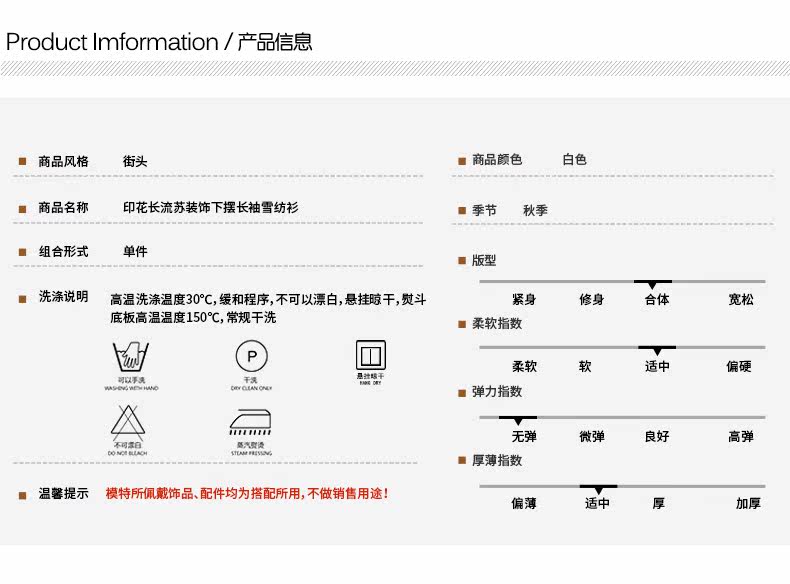This screenshot has width=790, height=584.
Task: Click the 弹力指数 label
Action: click(497, 392)
